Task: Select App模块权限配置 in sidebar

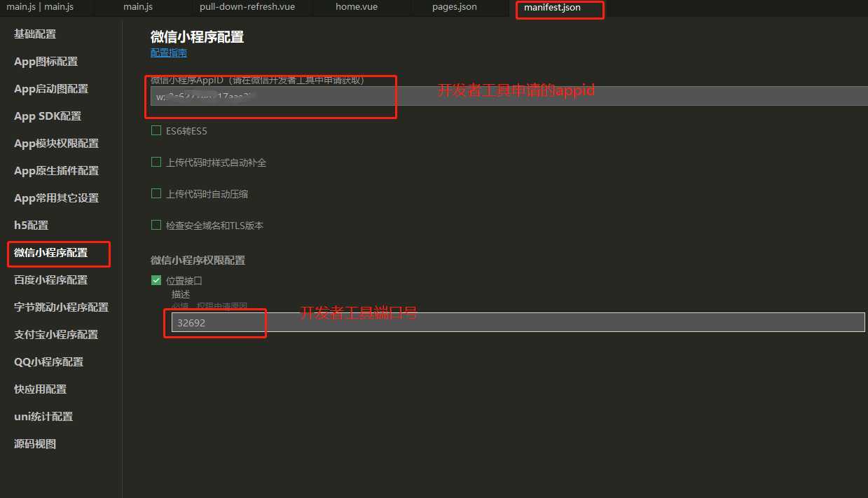Action: click(56, 144)
